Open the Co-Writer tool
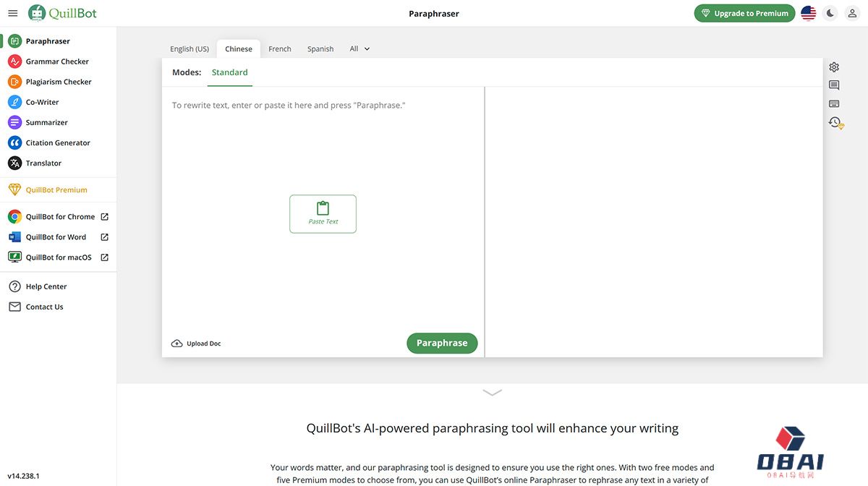Screen dimensions: 868x486 [58, 102]
